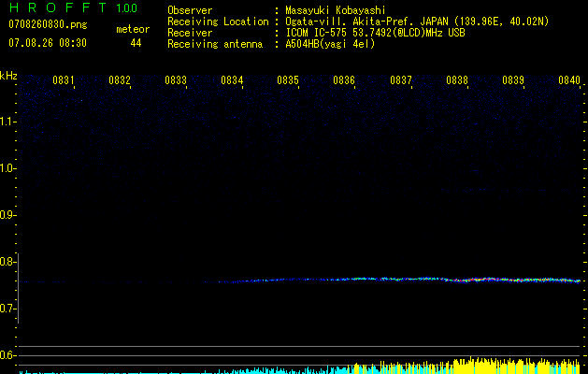Screen dimensions: 588x374
Task: Click the HROFFT program title
Action: pyautogui.click(x=58, y=7)
